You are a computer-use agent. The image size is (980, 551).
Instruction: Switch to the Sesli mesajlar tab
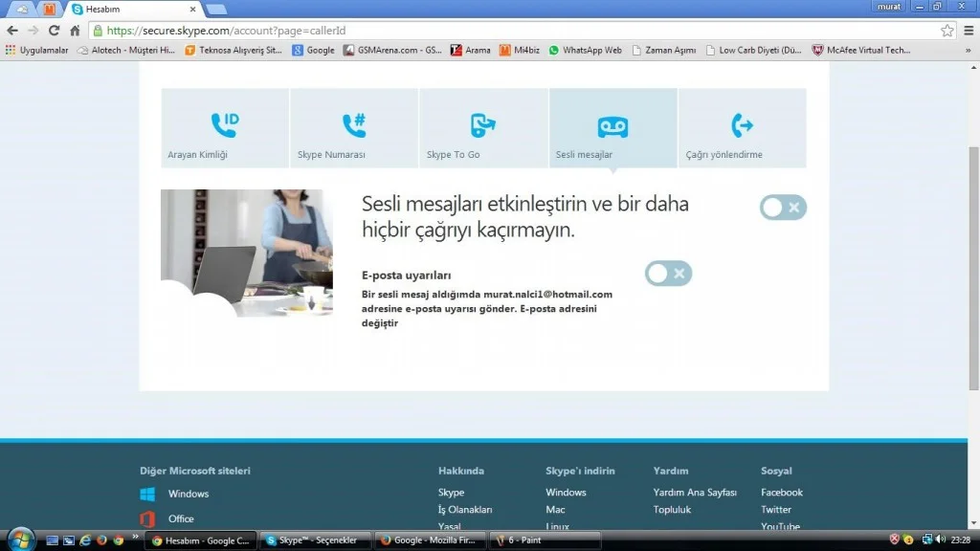(x=612, y=128)
